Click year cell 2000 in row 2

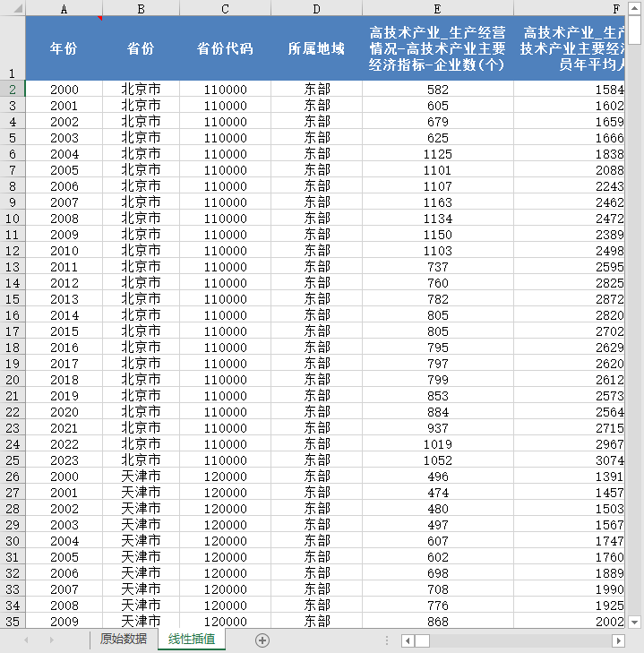pyautogui.click(x=64, y=89)
